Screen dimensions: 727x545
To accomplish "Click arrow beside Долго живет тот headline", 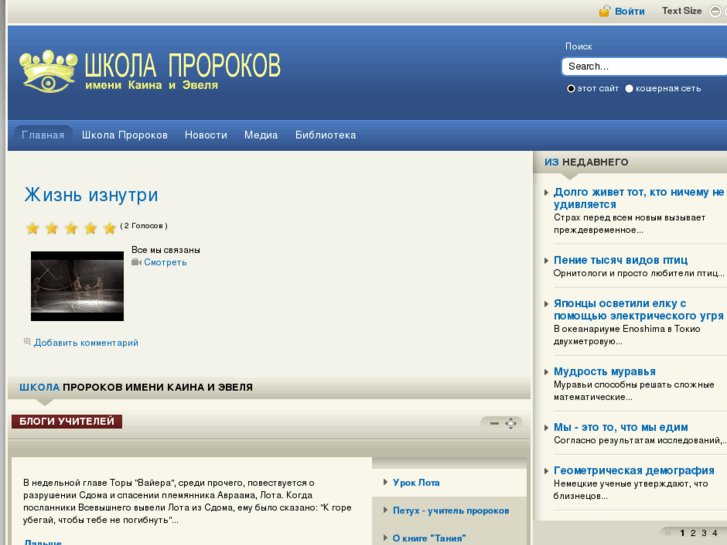I will pos(547,192).
